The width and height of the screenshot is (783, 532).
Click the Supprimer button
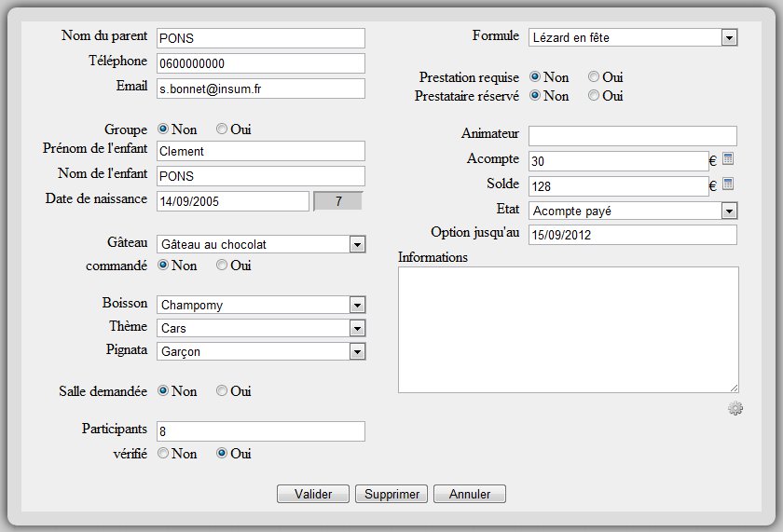click(x=391, y=494)
